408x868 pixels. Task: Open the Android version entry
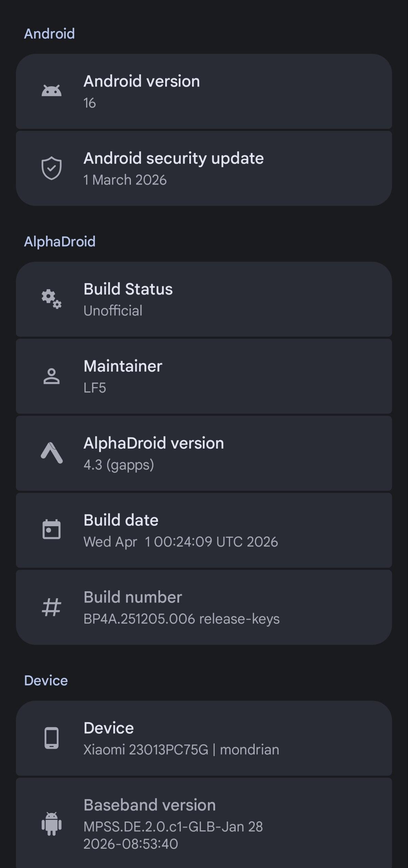point(203,92)
